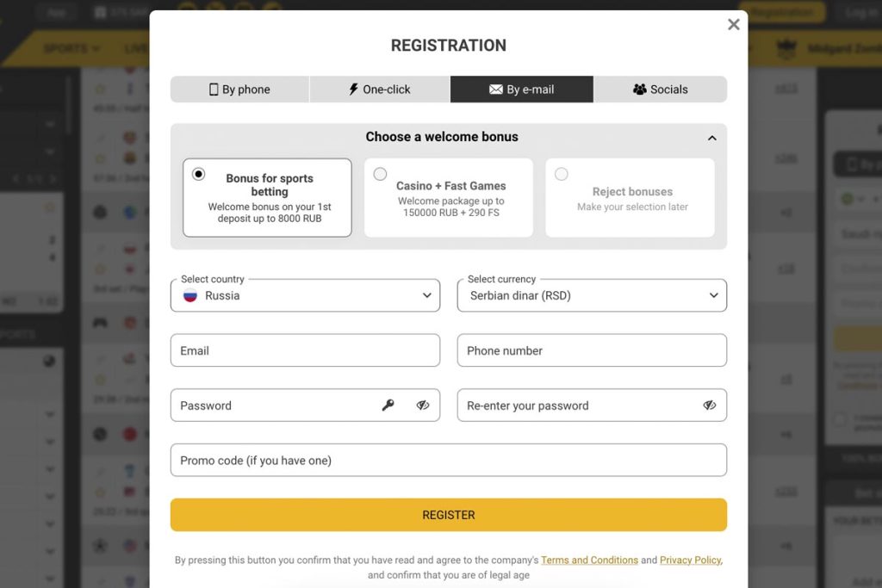Choose the Reject bonuses radio option

(562, 174)
